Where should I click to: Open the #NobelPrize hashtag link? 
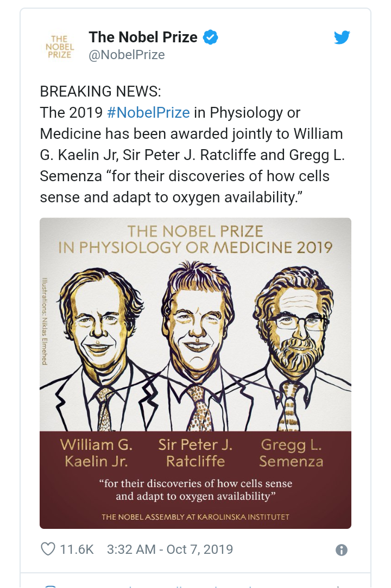(x=148, y=113)
